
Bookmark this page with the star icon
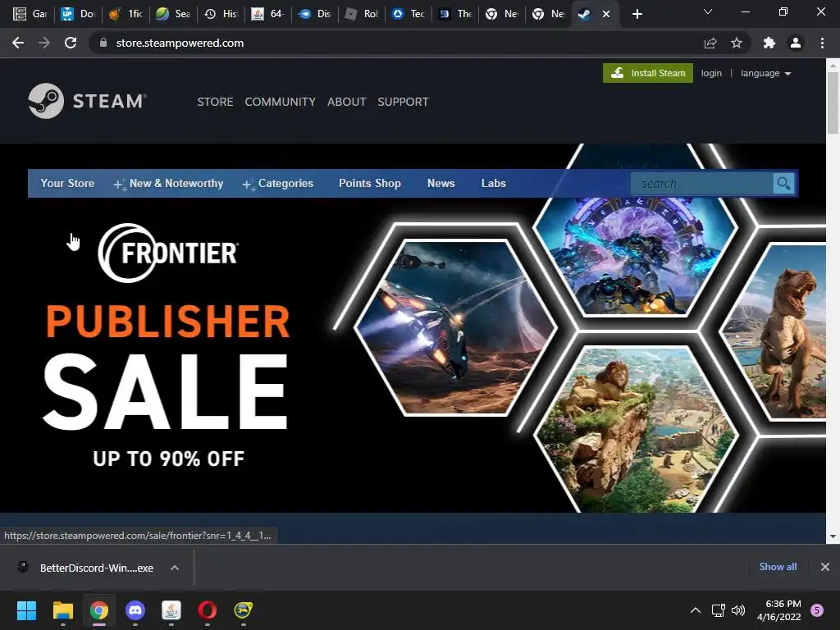point(737,43)
